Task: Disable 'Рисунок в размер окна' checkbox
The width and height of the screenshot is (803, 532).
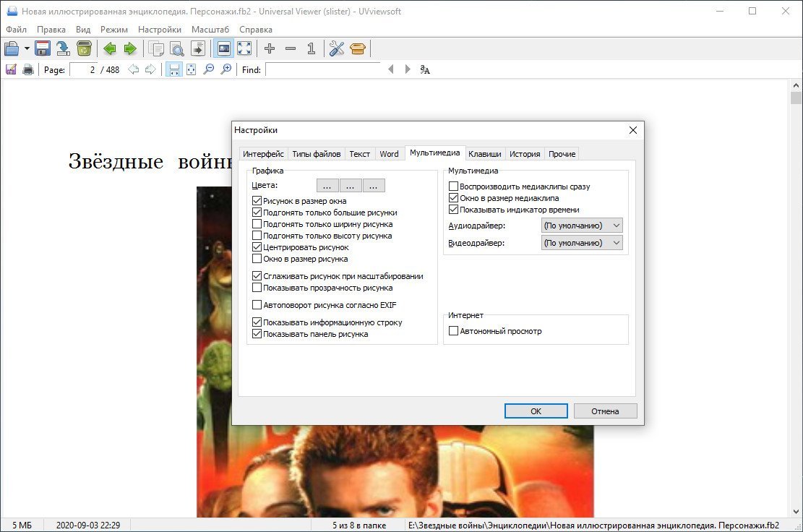Action: [257, 201]
